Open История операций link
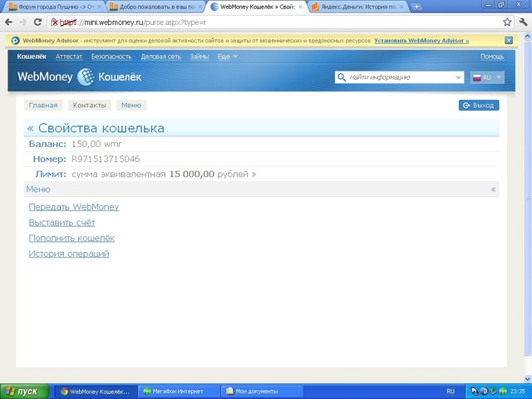The height and width of the screenshot is (399, 532). point(69,254)
